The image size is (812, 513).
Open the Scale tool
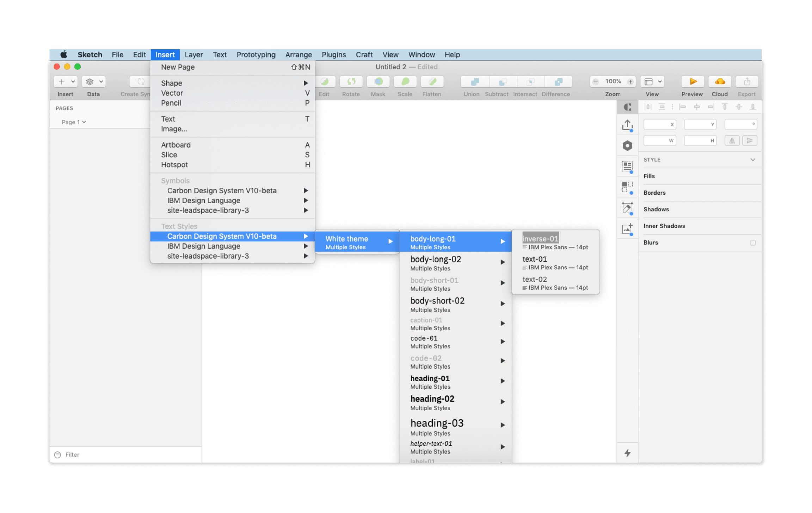405,82
